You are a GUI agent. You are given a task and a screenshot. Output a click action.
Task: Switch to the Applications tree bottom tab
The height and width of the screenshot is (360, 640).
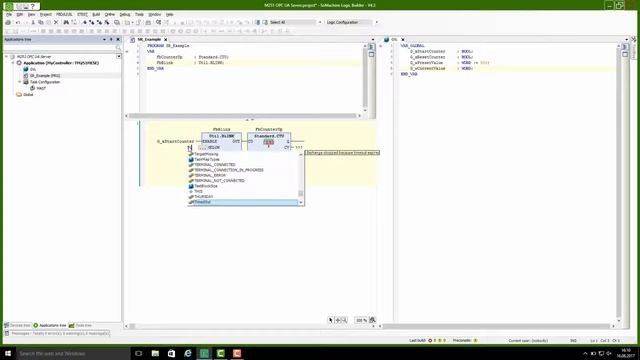tap(50, 325)
